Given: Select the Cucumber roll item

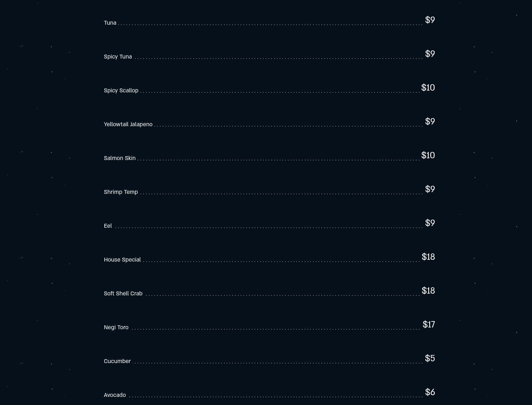Looking at the screenshot, I should point(117,361).
